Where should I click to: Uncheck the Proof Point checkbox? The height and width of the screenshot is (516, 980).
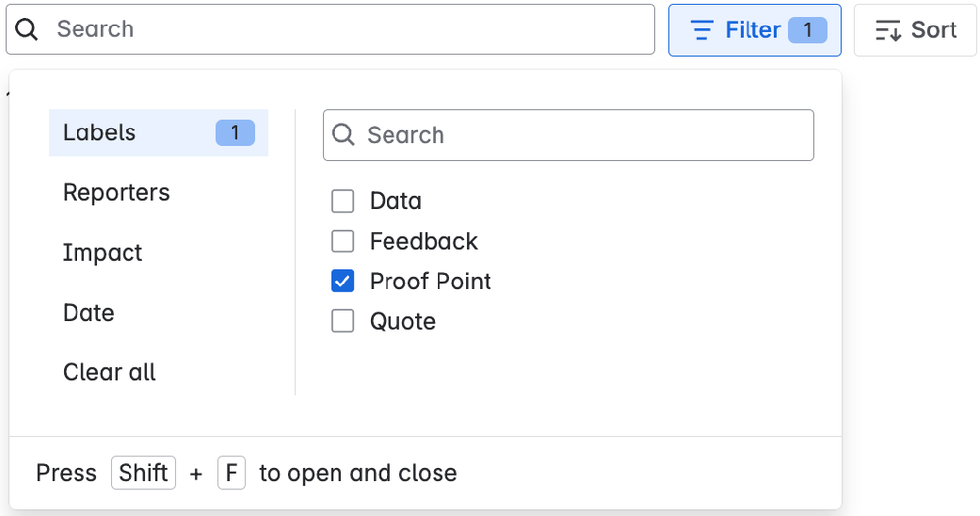[342, 282]
